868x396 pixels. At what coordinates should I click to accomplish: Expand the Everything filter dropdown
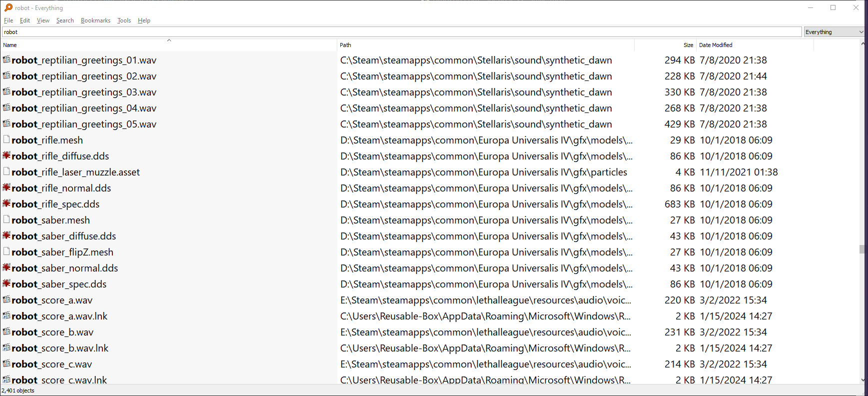point(834,32)
